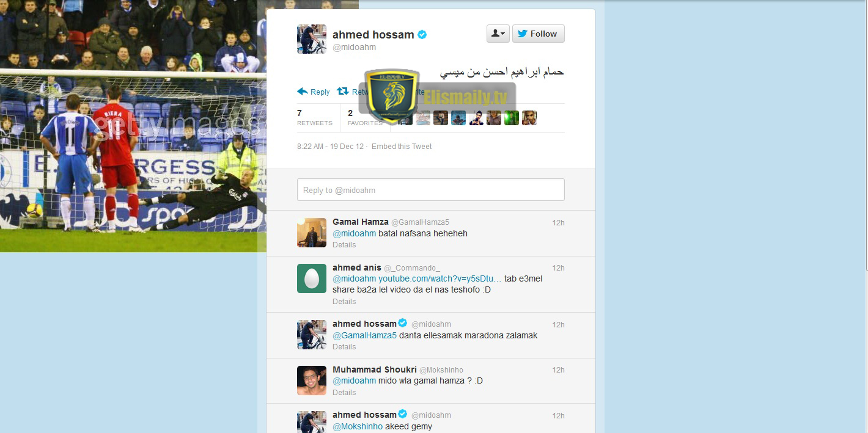Viewport: 868px width, 433px height.
Task: Open Muhammad Shoukri's profile avatar
Action: coord(312,380)
